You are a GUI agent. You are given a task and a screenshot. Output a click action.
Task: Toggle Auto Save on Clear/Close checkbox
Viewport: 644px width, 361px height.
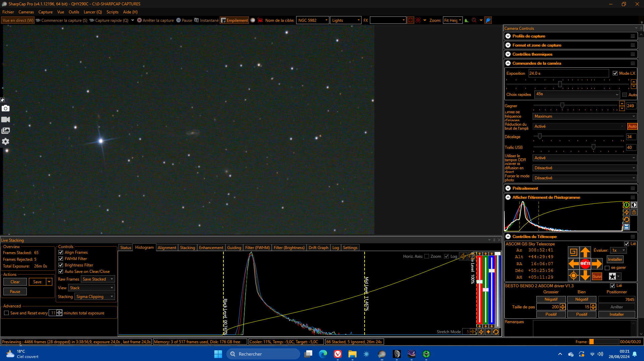[x=61, y=272]
